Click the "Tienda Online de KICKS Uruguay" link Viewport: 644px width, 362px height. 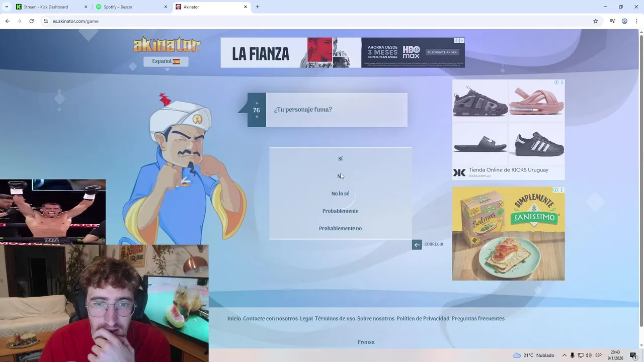tap(509, 170)
